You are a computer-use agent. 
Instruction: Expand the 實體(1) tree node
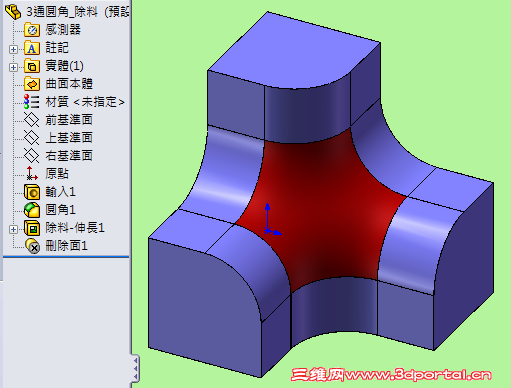pos(13,67)
